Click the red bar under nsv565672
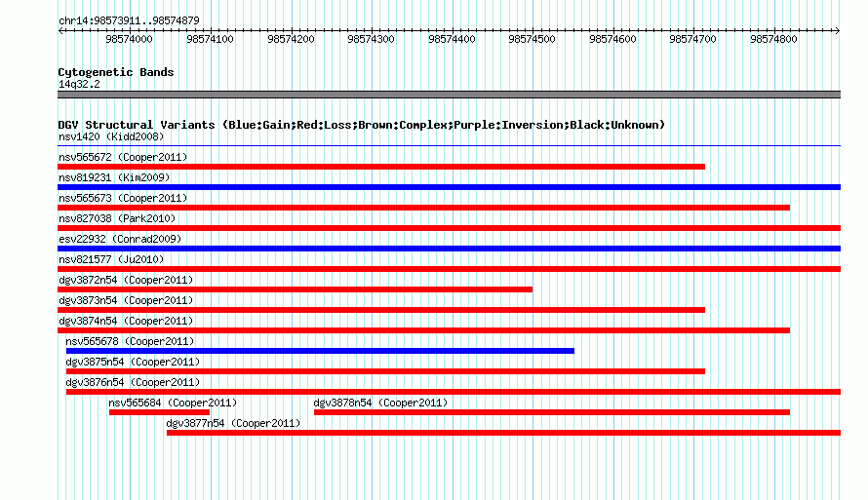 click(x=381, y=167)
